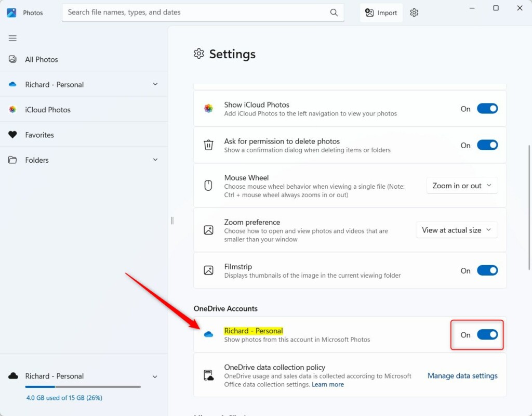532x416 pixels.
Task: Click the All Photos gallery icon
Action: click(x=12, y=59)
